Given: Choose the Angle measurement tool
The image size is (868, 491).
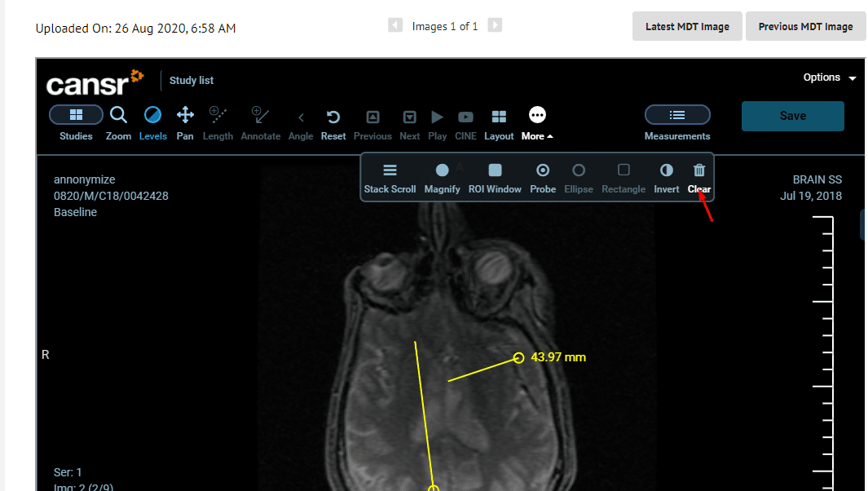Looking at the screenshot, I should pyautogui.click(x=301, y=122).
